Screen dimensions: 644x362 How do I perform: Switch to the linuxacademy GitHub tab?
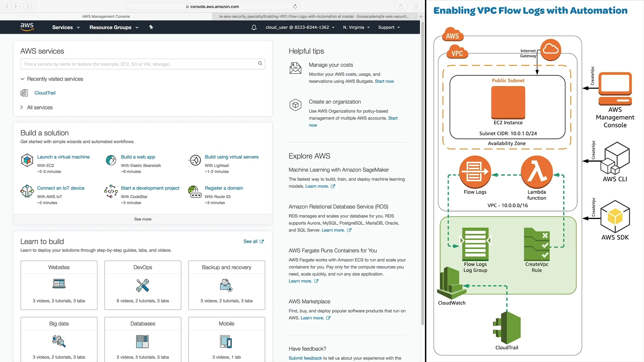pyautogui.click(x=314, y=16)
